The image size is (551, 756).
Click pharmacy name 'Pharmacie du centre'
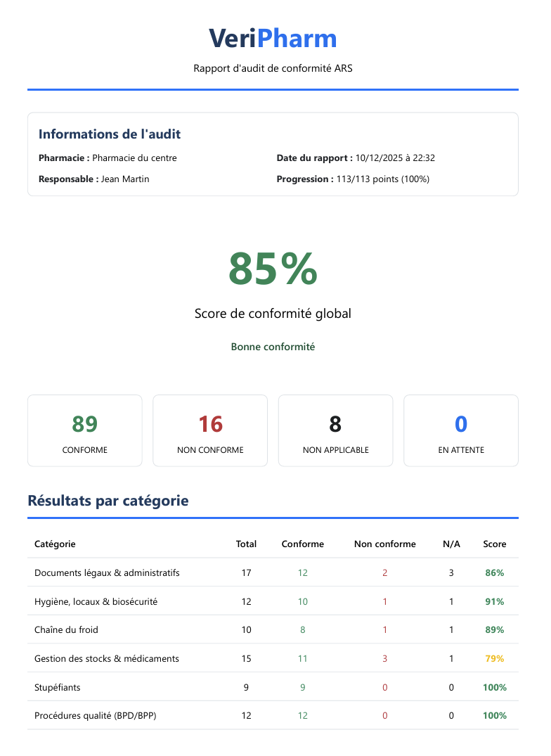pos(134,158)
